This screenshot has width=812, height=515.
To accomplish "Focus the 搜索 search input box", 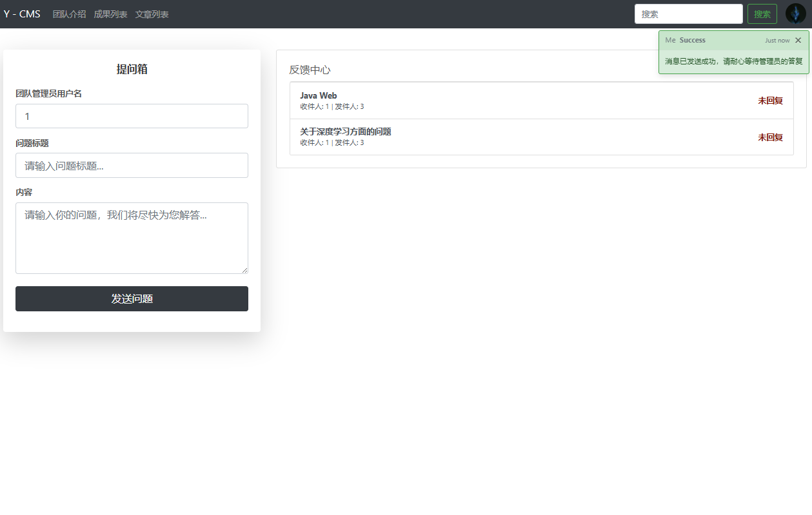I will click(x=688, y=14).
